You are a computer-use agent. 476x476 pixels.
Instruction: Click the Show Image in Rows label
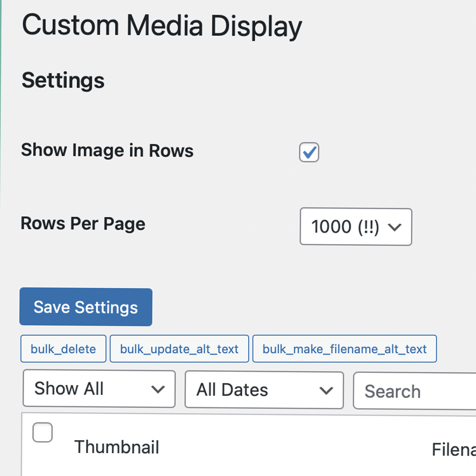(x=107, y=150)
